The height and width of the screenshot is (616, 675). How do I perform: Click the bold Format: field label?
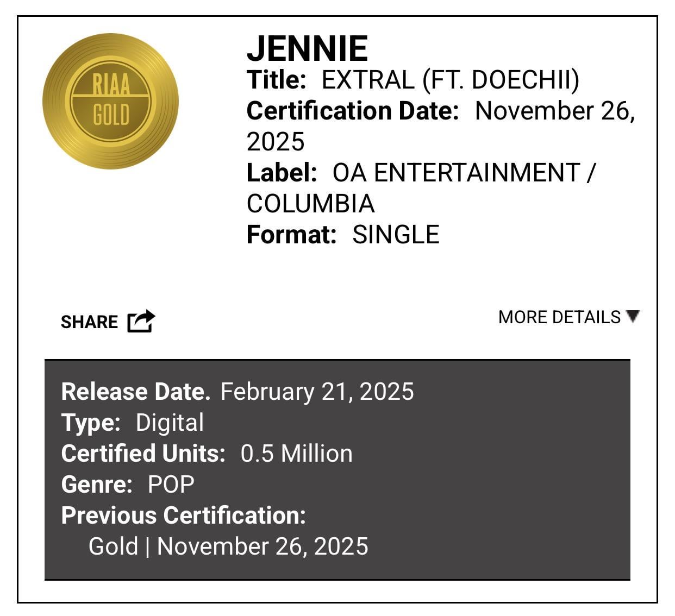point(291,235)
